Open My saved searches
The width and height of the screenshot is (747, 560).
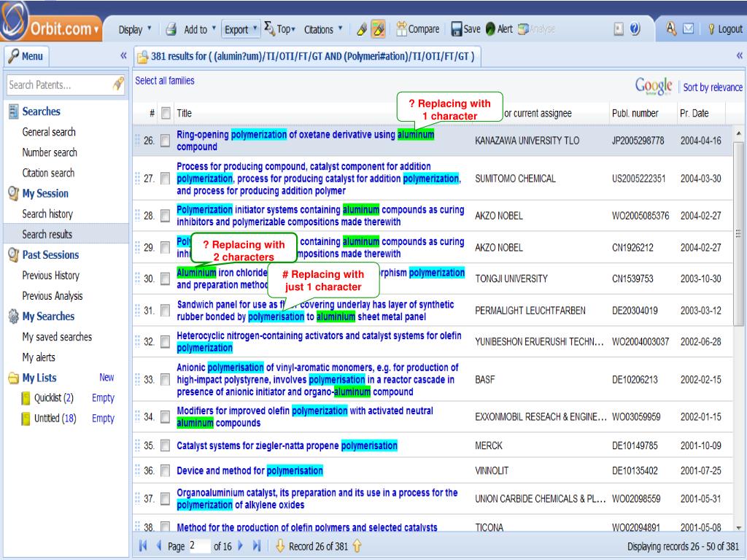[x=57, y=337]
